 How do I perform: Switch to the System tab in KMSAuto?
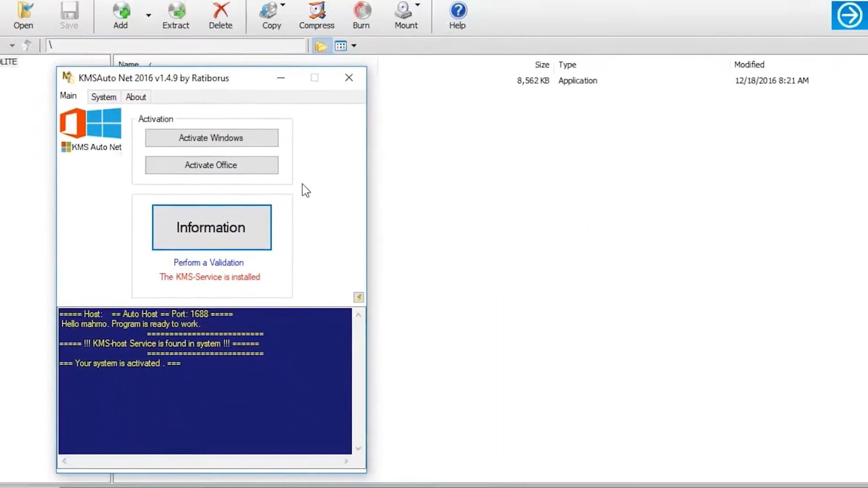pos(104,97)
